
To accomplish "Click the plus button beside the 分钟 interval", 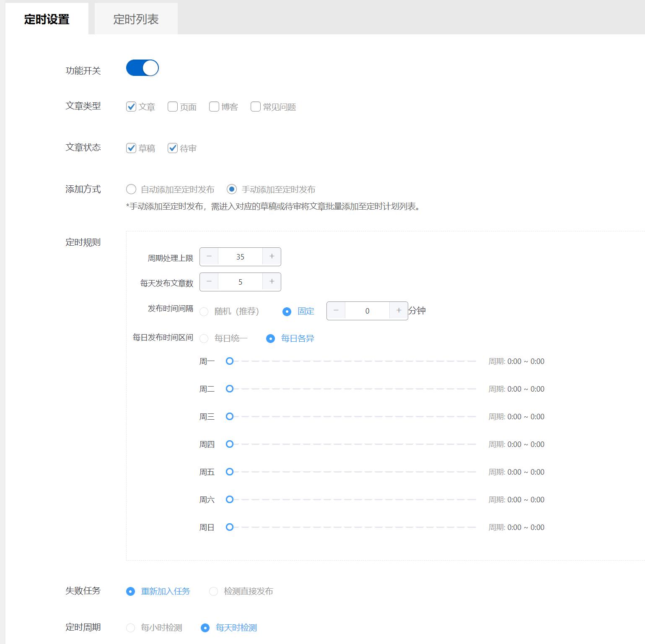I will pos(398,311).
